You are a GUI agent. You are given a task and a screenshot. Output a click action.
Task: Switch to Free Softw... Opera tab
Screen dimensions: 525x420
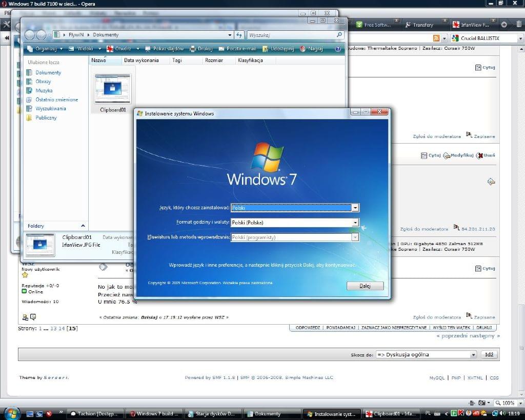377,25
